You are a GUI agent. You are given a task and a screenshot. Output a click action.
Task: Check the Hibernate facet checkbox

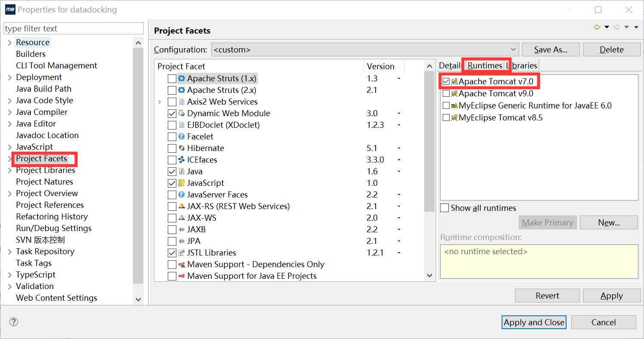point(172,148)
